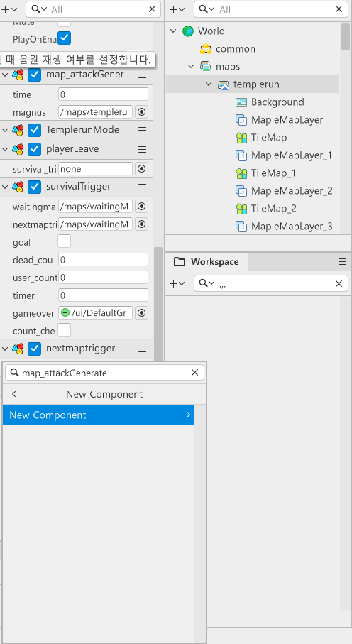This screenshot has height=644, width=352.
Task: Collapse the TemplerunMode component section
Action: point(5,130)
